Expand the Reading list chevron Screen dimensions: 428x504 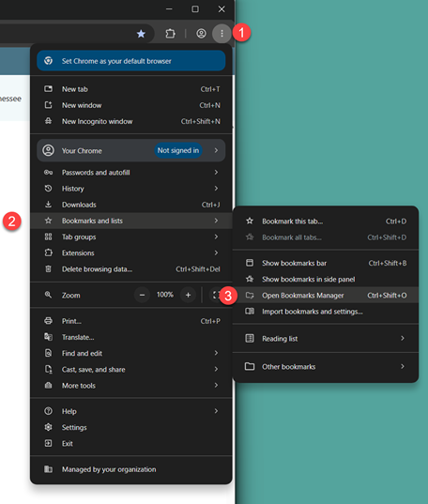click(403, 338)
